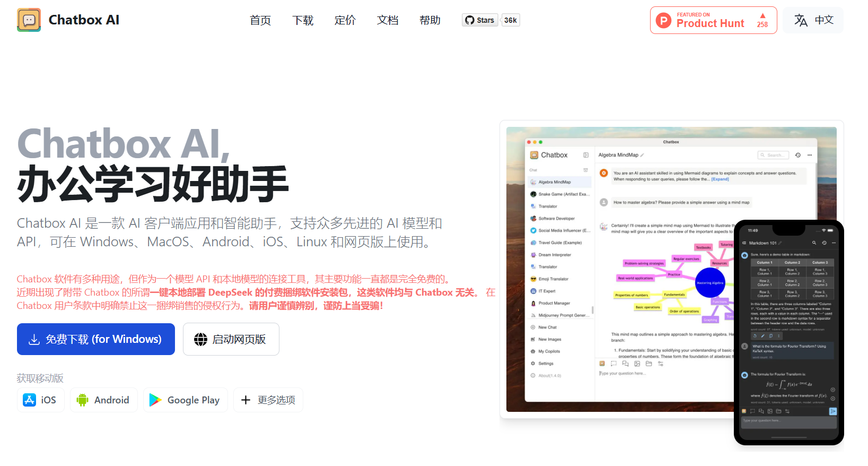Click the green Android robot icon
This screenshot has width=868, height=466.
pyautogui.click(x=82, y=400)
